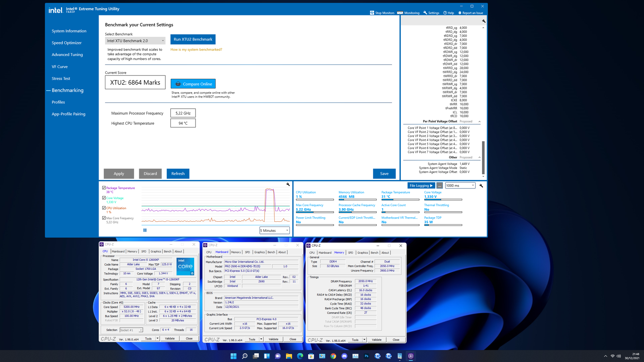This screenshot has width=644, height=362.
Task: Open Profiles section in sidebar
Action: point(58,102)
